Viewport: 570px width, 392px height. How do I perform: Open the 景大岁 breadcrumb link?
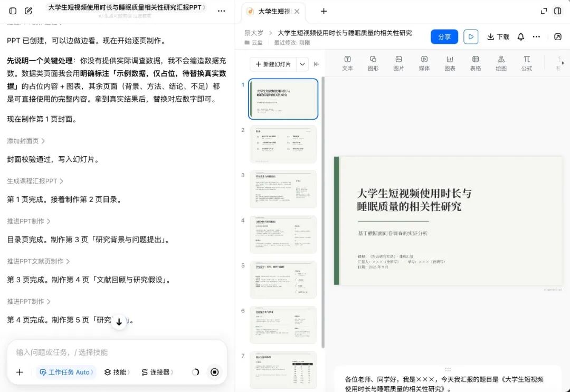click(x=254, y=33)
